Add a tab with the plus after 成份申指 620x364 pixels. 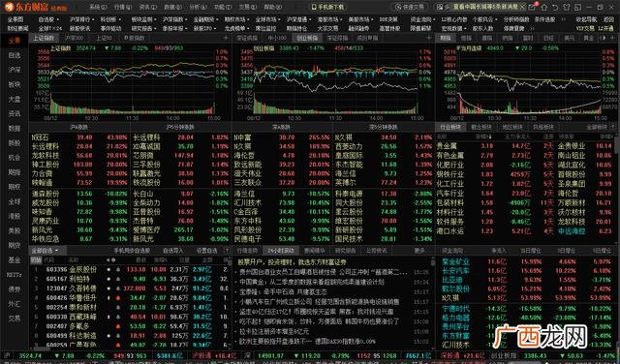point(428,38)
